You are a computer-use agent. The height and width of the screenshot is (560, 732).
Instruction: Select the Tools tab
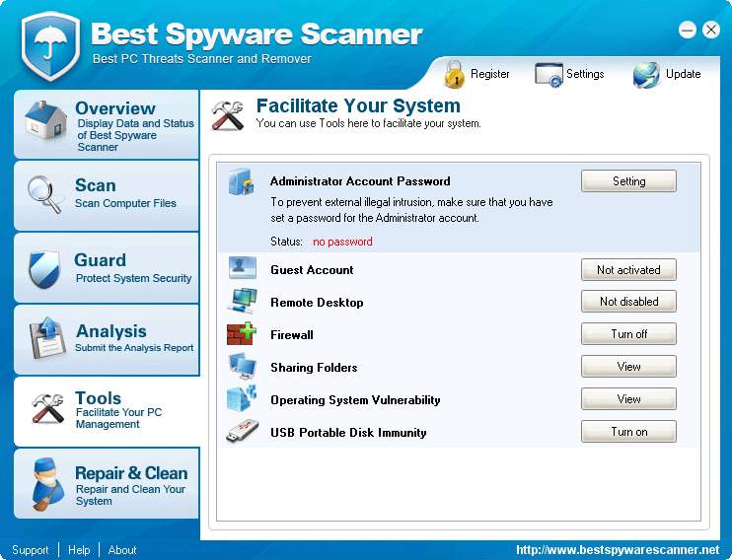coord(107,411)
